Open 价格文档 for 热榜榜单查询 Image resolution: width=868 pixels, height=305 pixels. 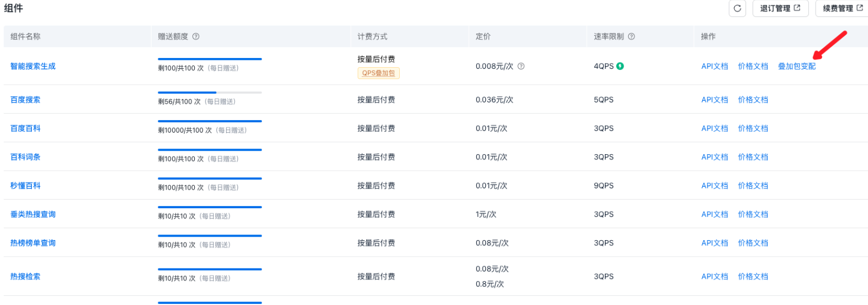coord(753,243)
